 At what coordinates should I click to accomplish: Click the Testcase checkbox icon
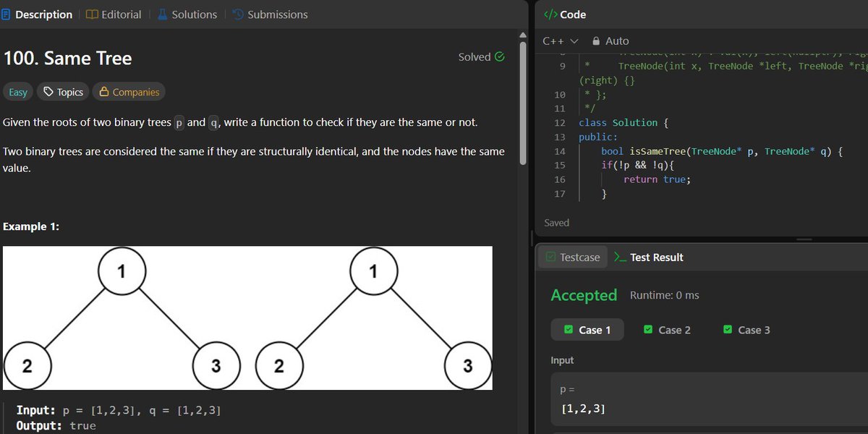[x=551, y=257]
